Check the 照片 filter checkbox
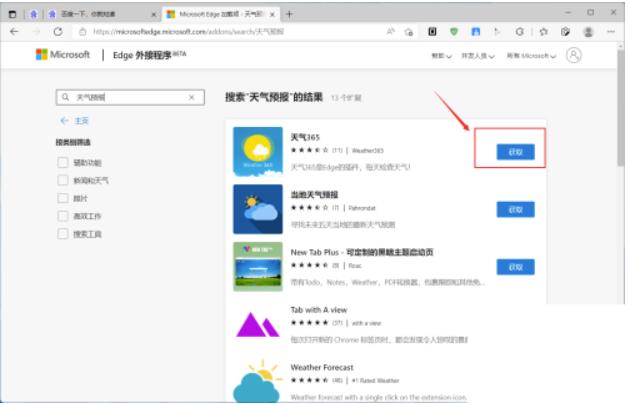Image resolution: width=629 pixels, height=404 pixels. [x=63, y=198]
